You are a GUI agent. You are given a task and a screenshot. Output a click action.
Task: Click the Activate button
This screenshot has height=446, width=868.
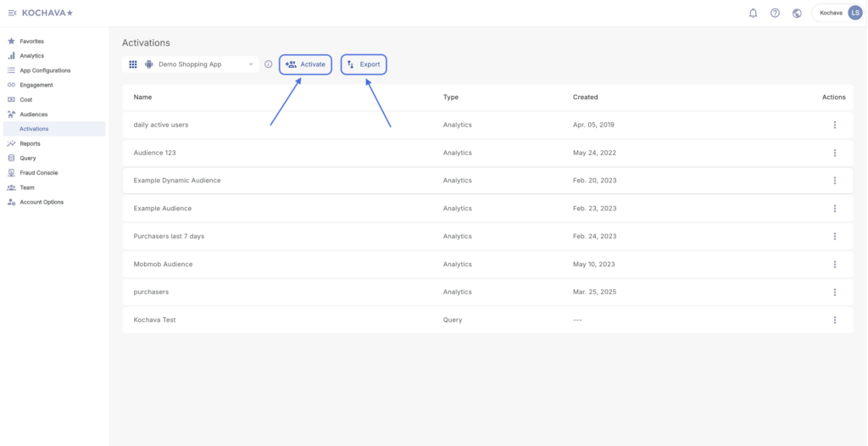[305, 64]
